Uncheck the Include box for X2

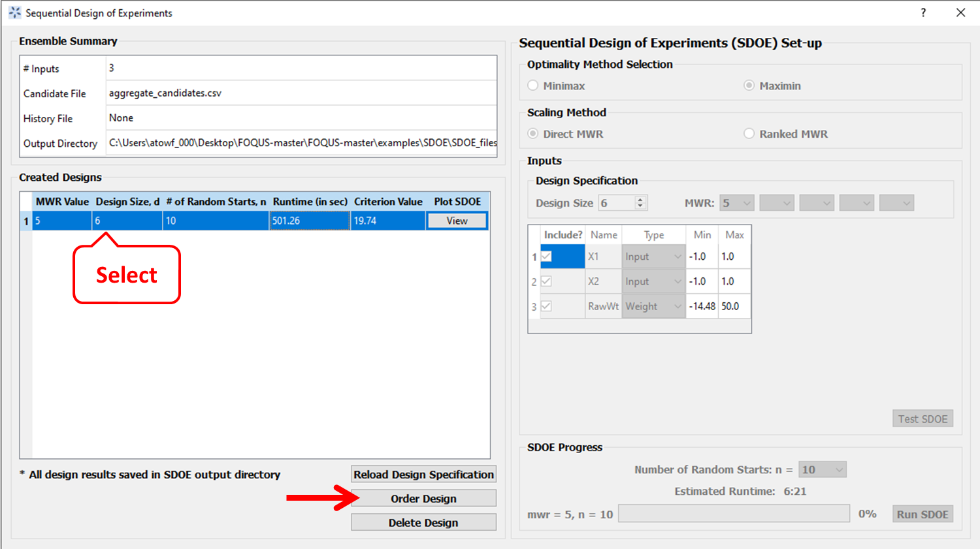coord(546,281)
